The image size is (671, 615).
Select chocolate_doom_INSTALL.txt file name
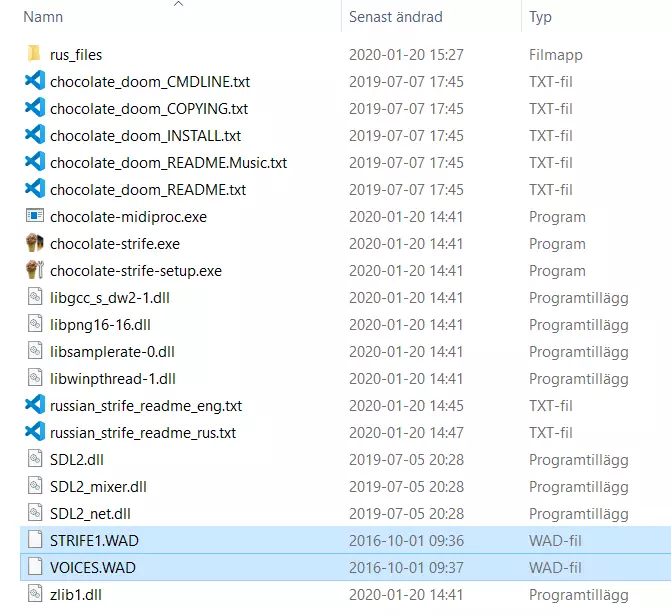click(145, 136)
